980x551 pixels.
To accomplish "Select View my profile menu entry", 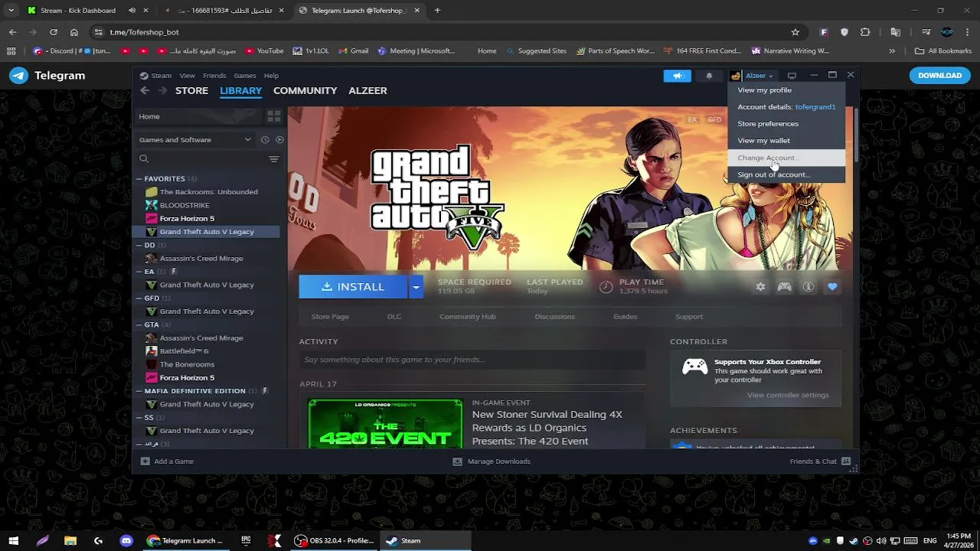I will coord(786,90).
